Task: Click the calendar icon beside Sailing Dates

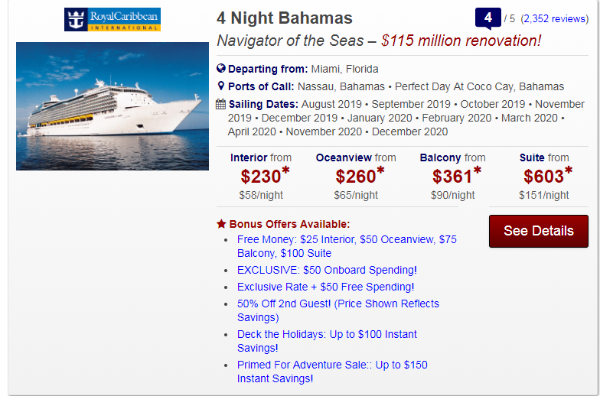Action: (x=221, y=104)
